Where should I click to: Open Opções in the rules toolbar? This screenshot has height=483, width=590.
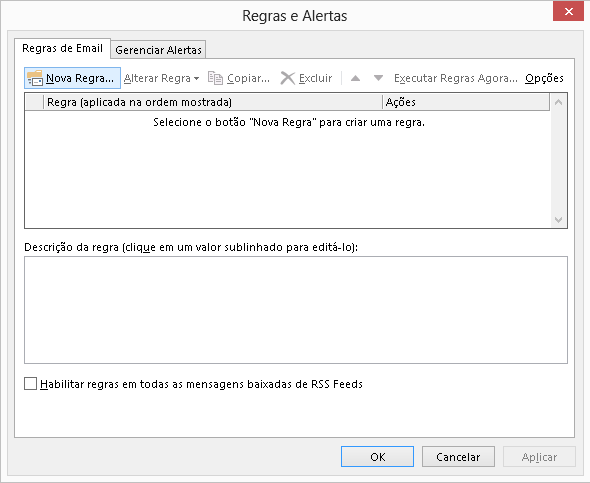pyautogui.click(x=544, y=78)
